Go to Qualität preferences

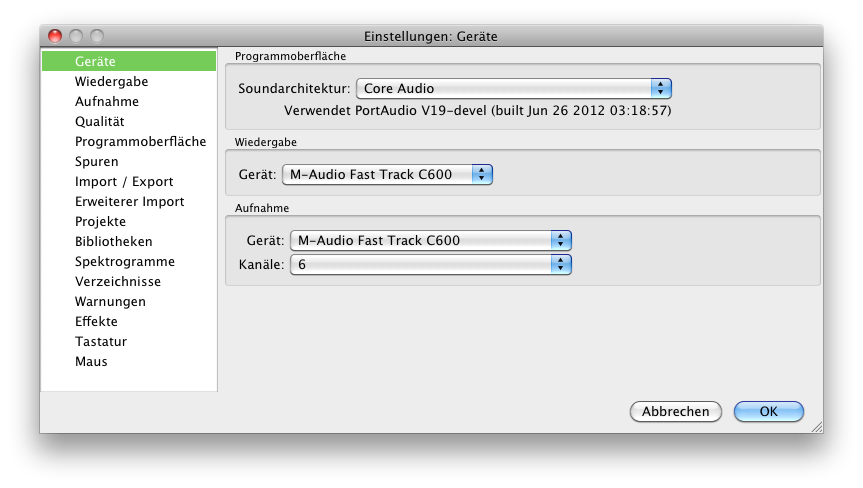129,121
